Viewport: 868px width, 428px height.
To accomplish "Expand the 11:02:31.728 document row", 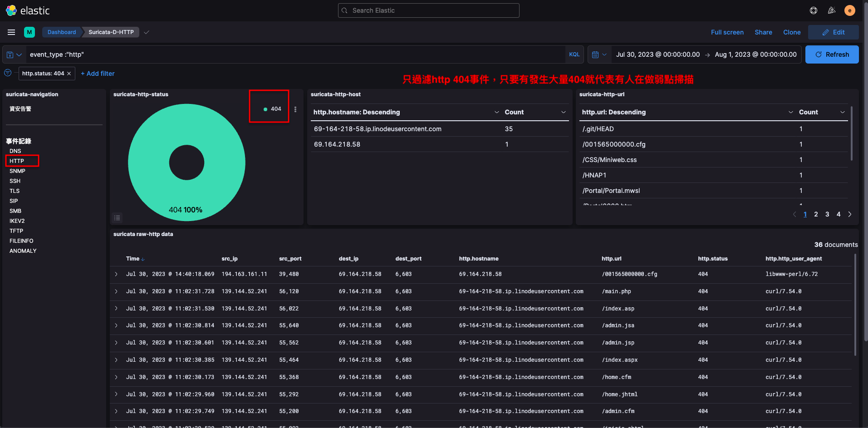I will click(x=117, y=291).
